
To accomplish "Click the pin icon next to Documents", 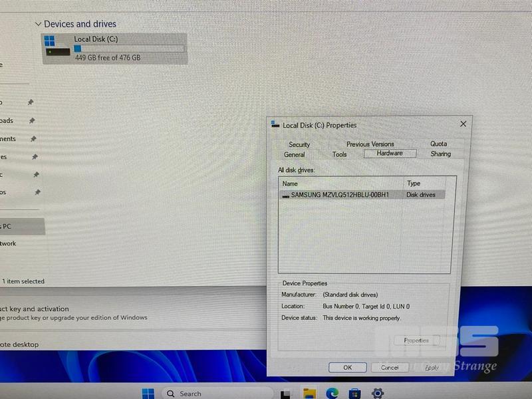I will (33, 139).
